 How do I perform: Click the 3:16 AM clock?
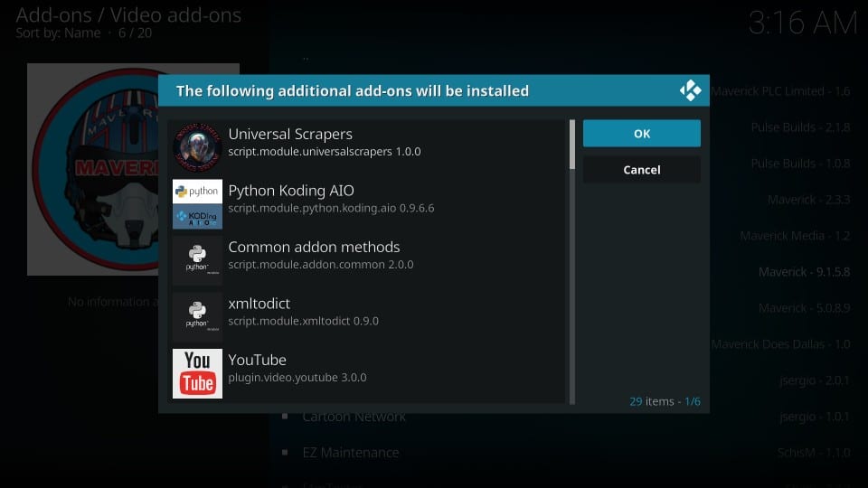(x=803, y=23)
